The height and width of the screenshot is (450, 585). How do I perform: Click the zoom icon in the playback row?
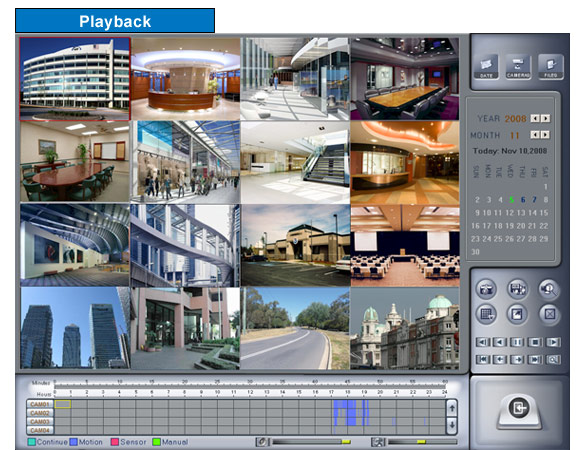click(x=553, y=359)
